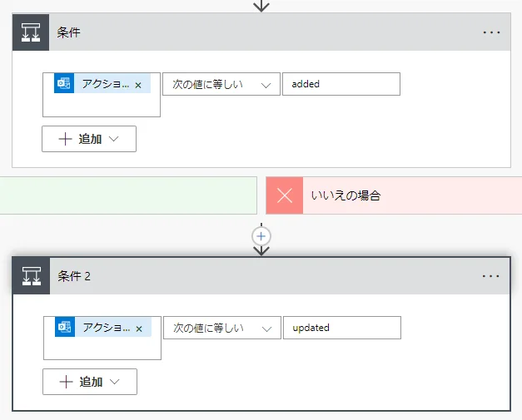Click the 条件 card title bar
The height and width of the screenshot is (420, 522).
point(250,32)
